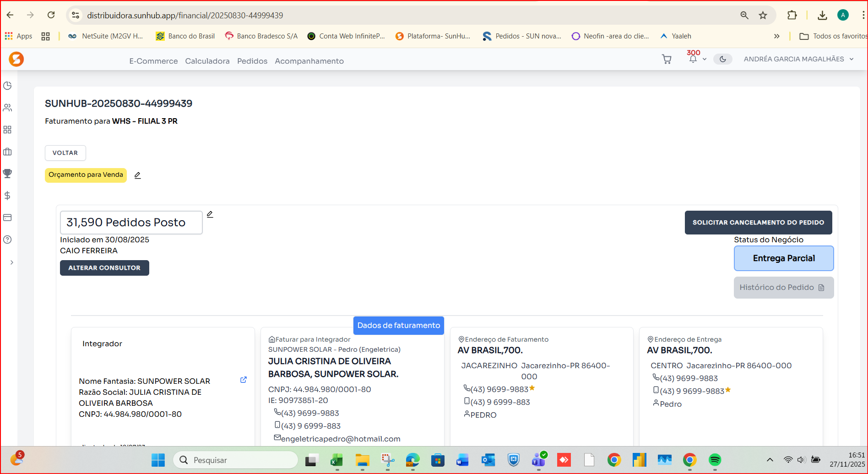Expand the left sidebar with chevron

tap(11, 262)
